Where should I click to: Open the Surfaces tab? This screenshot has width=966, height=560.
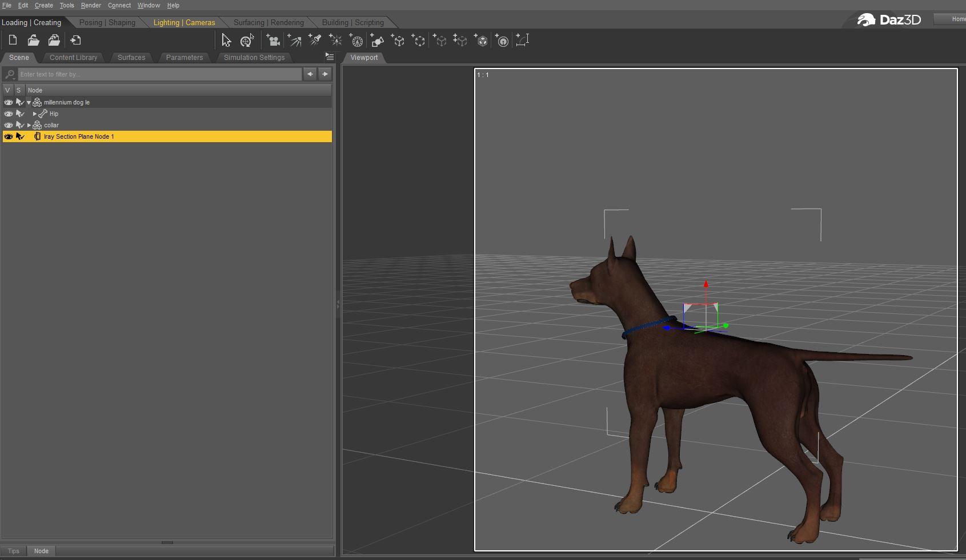[x=131, y=57]
